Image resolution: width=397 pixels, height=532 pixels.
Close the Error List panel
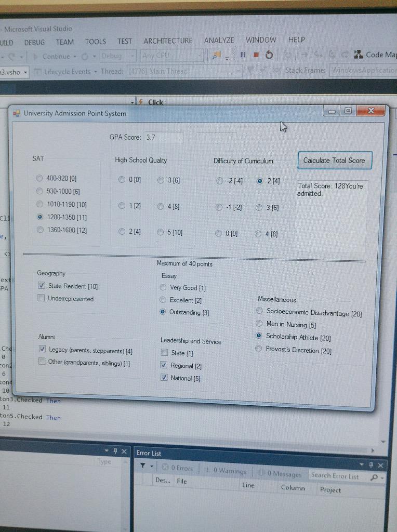381,465
